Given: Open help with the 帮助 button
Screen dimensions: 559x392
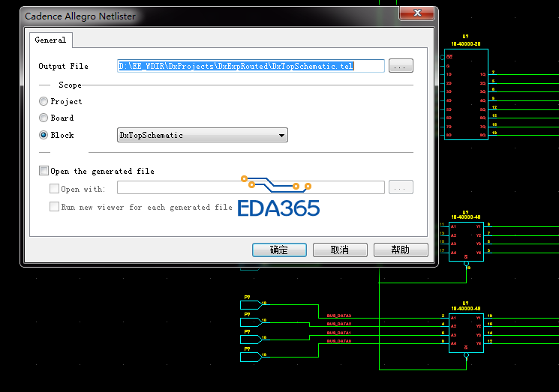Looking at the screenshot, I should pyautogui.click(x=401, y=250).
